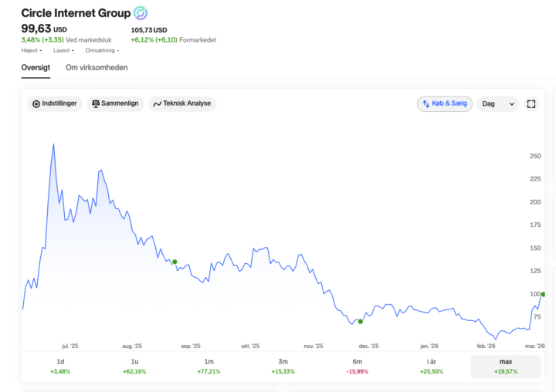The height and width of the screenshot is (392, 556).
Task: Click the Circle Internet Group logo icon
Action: pos(141,13)
